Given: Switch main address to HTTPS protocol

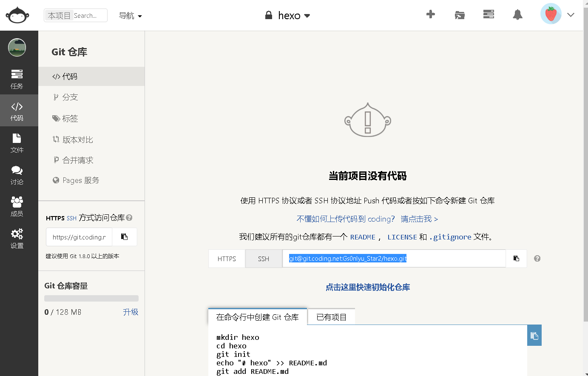Looking at the screenshot, I should (227, 259).
